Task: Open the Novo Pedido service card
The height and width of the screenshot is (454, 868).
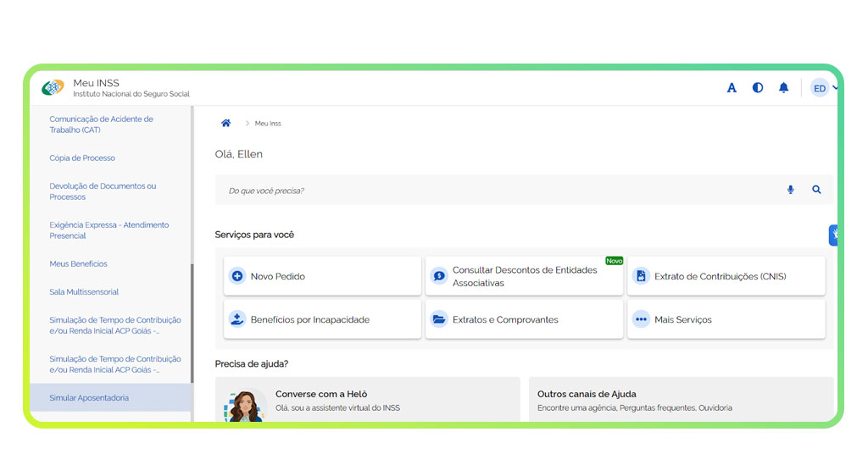Action: [322, 276]
